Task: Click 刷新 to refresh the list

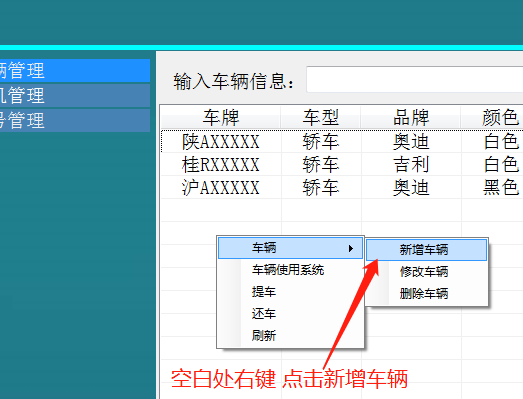Action: tap(290, 336)
